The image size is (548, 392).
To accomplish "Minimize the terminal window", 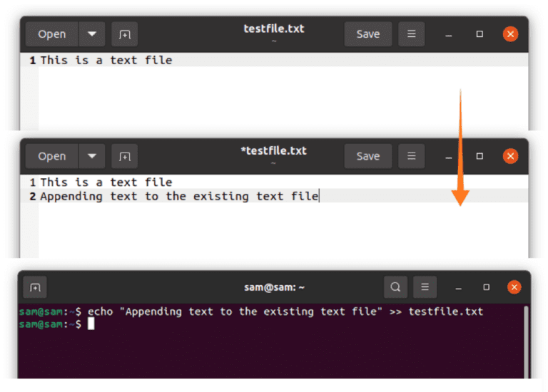I will click(x=459, y=288).
